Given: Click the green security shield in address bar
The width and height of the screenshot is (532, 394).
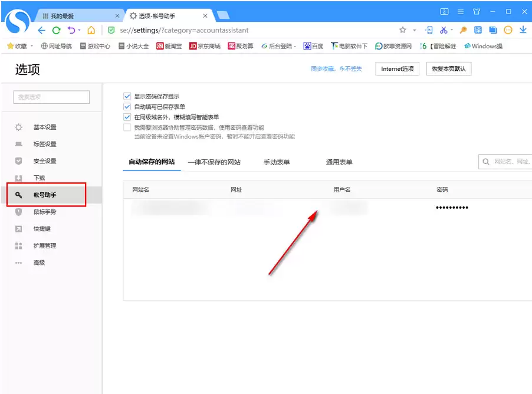Looking at the screenshot, I should [111, 30].
